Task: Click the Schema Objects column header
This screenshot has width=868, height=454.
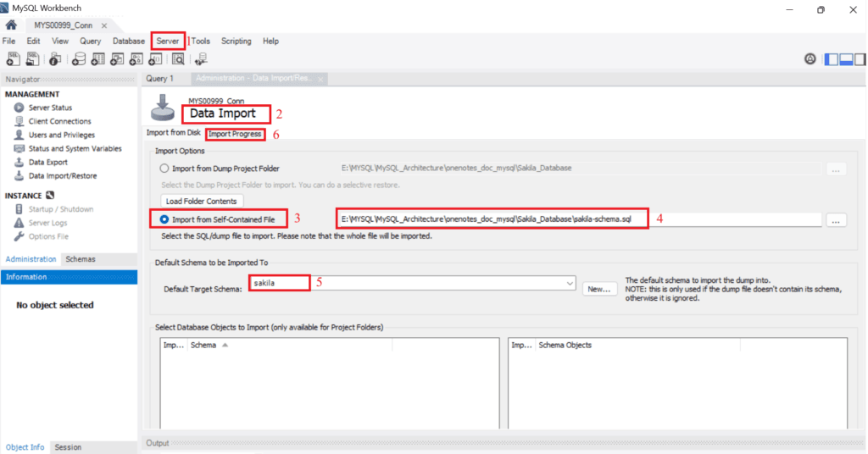Action: click(x=637, y=345)
